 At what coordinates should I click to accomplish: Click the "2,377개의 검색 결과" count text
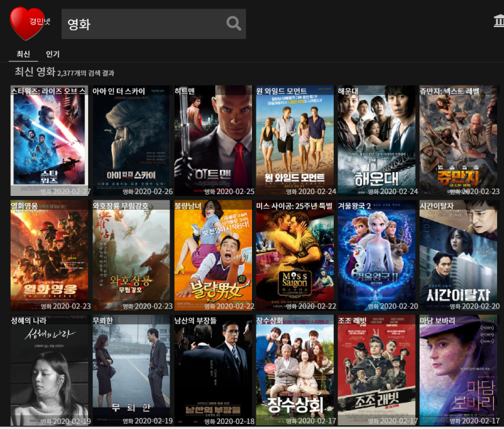pos(86,73)
